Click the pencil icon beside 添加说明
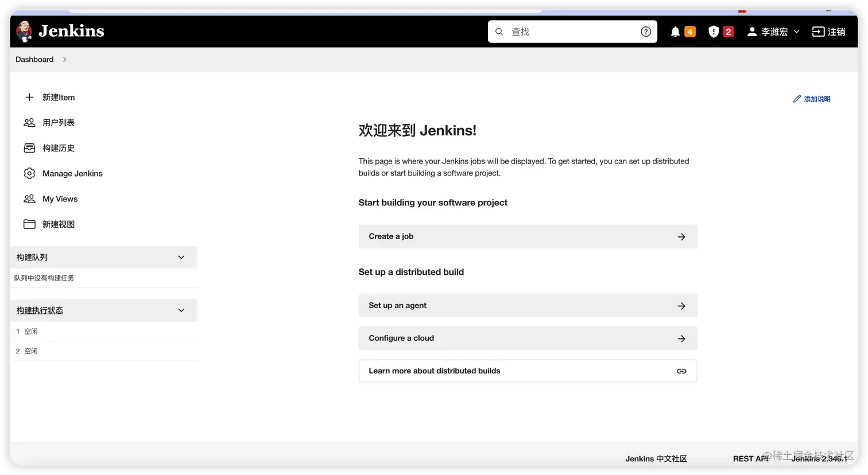The height and width of the screenshot is (475, 868). click(797, 99)
